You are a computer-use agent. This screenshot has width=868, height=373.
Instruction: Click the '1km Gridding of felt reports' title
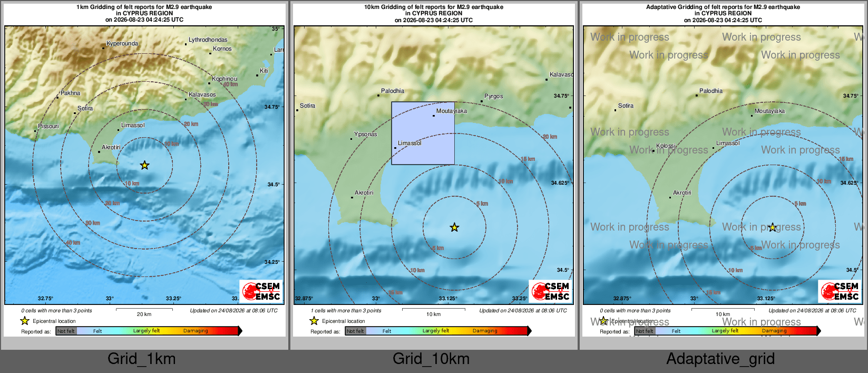click(145, 7)
